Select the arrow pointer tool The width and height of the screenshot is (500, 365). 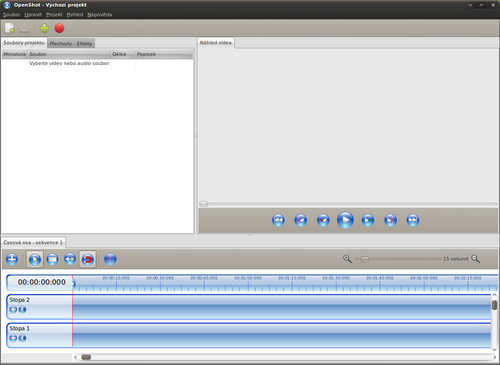coord(35,259)
